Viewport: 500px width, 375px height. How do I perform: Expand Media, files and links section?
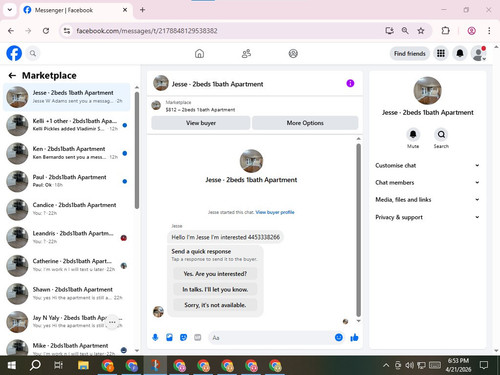[x=427, y=200]
